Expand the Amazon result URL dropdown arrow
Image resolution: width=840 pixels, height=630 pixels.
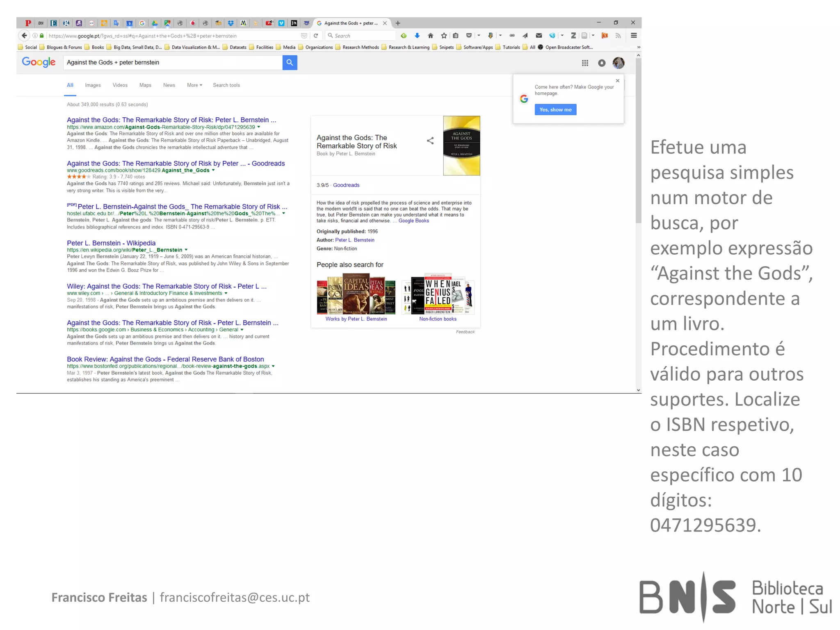click(259, 127)
